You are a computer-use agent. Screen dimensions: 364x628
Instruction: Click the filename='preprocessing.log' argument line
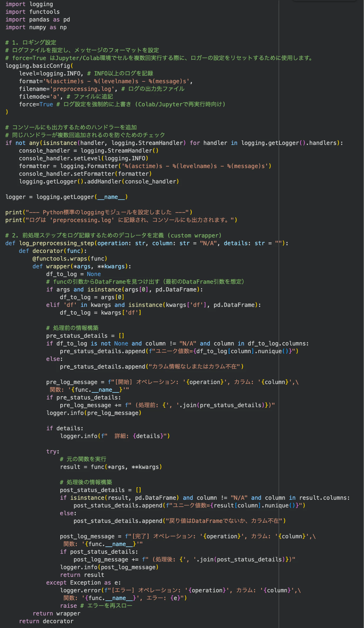[x=102, y=89]
